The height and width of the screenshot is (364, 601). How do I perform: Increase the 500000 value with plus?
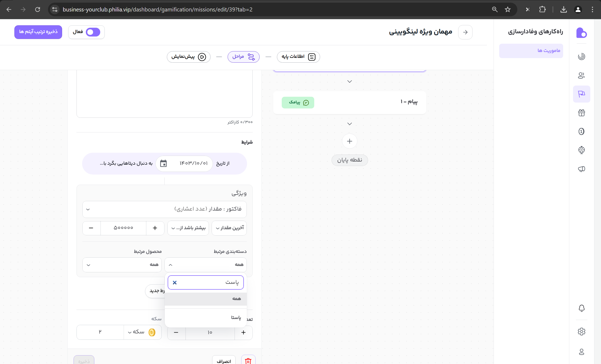click(155, 228)
